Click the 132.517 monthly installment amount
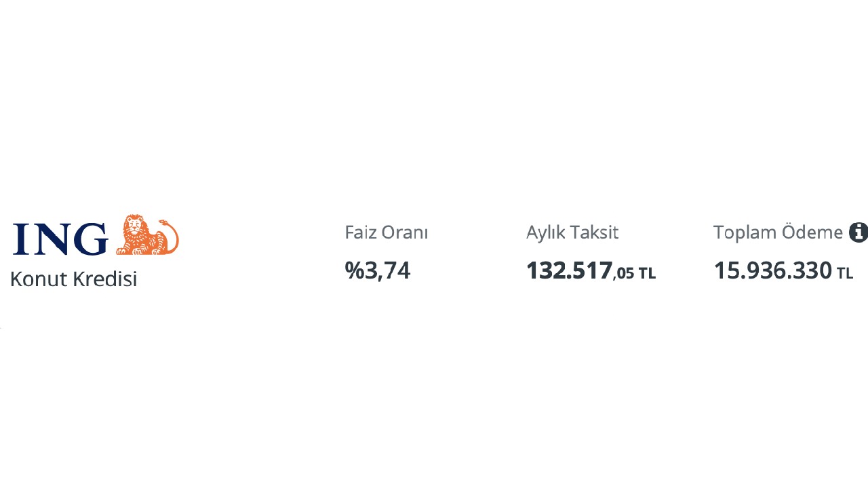 pos(569,270)
